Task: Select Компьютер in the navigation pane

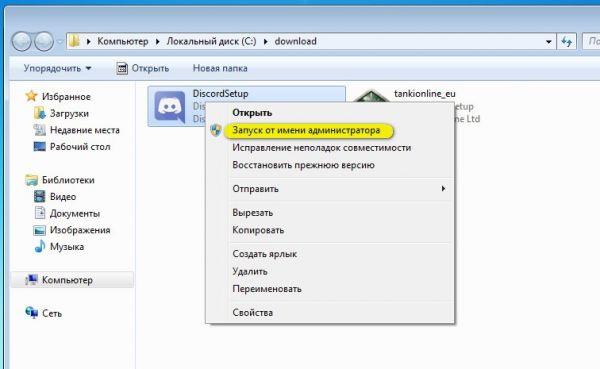Action: (67, 280)
